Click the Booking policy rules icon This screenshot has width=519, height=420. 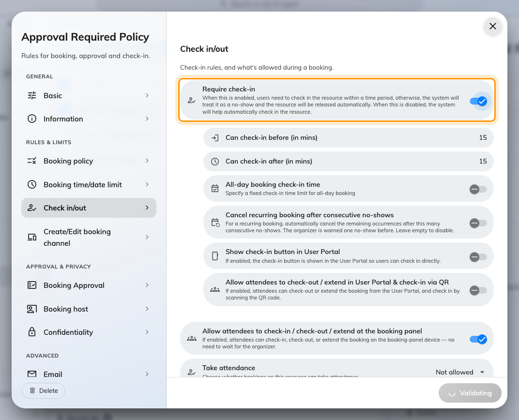(x=32, y=161)
